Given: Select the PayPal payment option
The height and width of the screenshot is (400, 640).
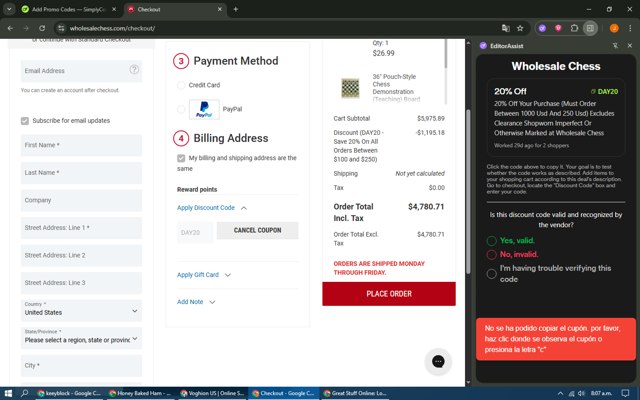Looking at the screenshot, I should click(x=181, y=109).
